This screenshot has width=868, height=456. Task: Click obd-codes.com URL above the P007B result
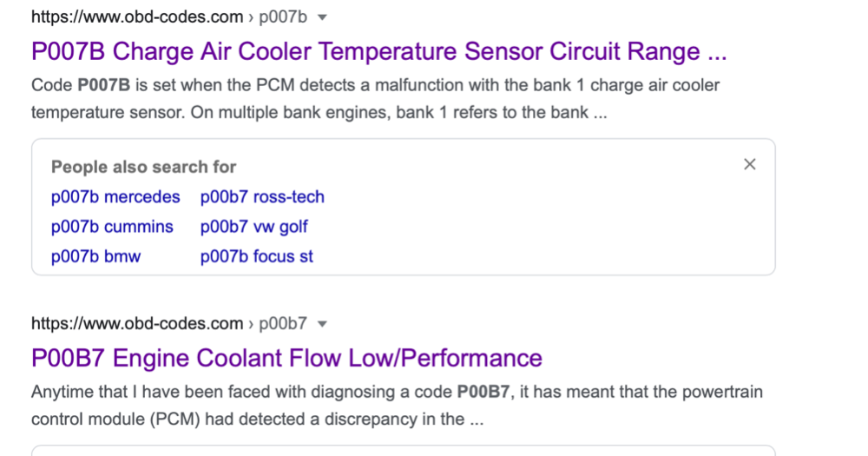tap(137, 17)
